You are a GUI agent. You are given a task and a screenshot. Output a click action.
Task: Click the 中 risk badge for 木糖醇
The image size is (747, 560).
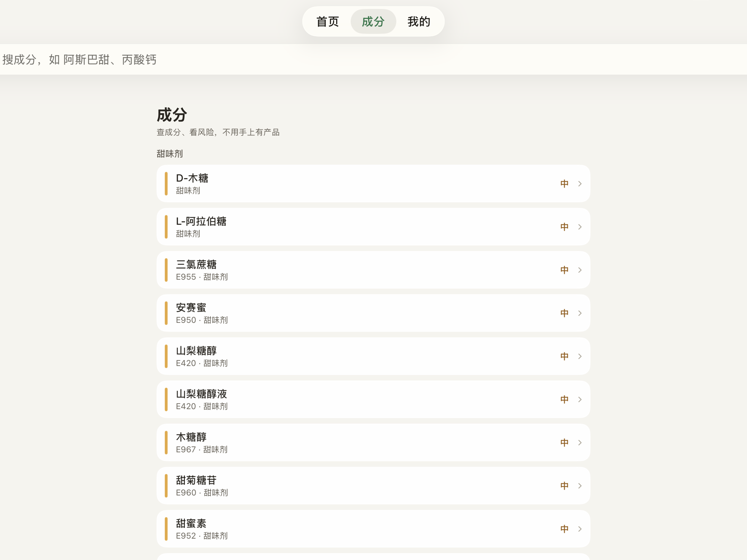pos(564,443)
